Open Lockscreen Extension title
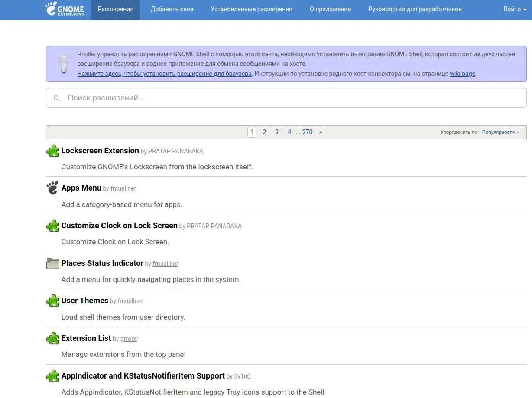Screen dimensions: 532x398 point(100,151)
